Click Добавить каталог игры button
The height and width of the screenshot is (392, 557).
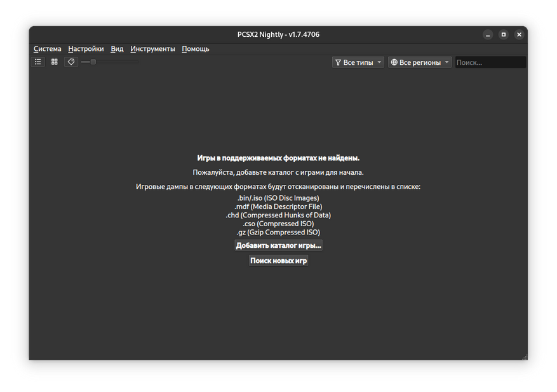coord(278,246)
